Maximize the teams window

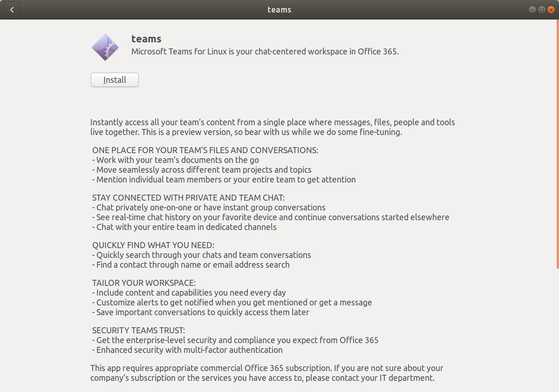(x=541, y=10)
